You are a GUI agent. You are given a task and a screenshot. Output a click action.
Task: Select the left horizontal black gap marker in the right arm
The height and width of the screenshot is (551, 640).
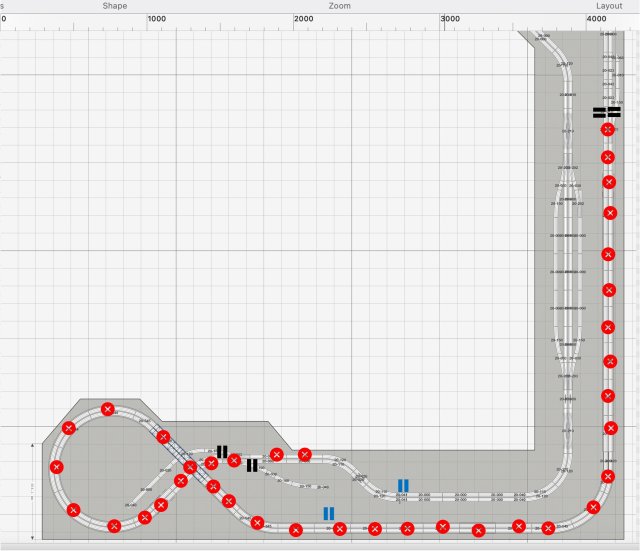point(599,113)
